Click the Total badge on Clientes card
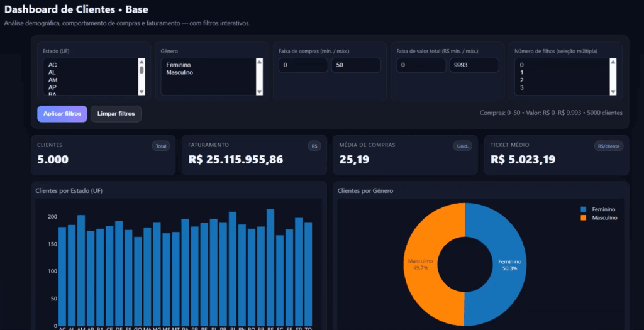The width and height of the screenshot is (644, 330). (x=160, y=146)
